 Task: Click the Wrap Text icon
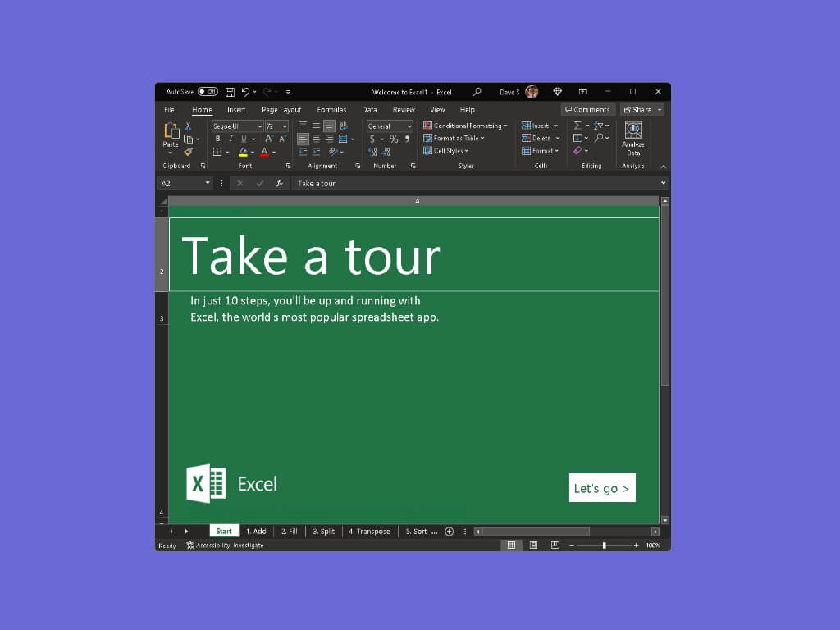pyautogui.click(x=344, y=126)
